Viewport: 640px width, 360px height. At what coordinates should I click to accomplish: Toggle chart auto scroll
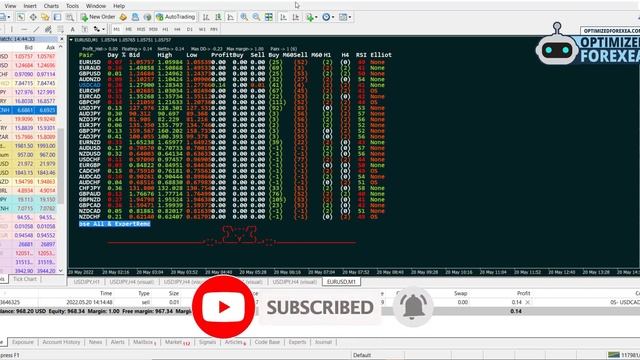coord(283,17)
